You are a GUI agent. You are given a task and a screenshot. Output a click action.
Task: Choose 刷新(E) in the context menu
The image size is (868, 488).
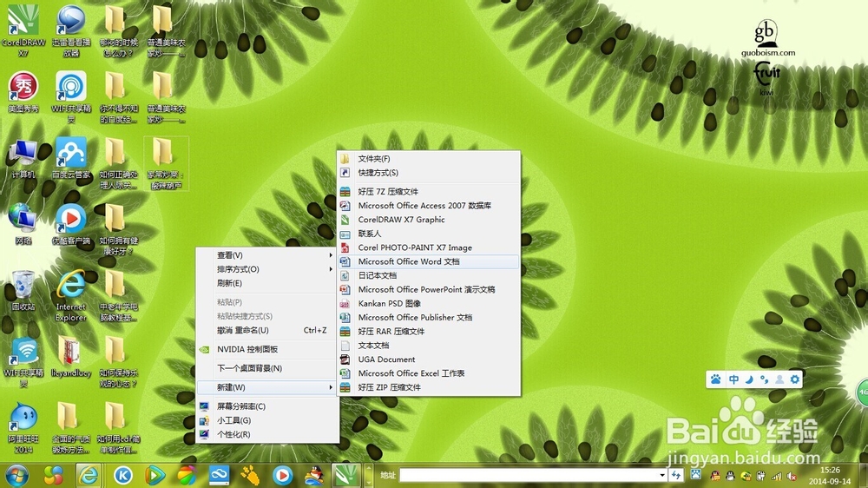[x=267, y=283]
